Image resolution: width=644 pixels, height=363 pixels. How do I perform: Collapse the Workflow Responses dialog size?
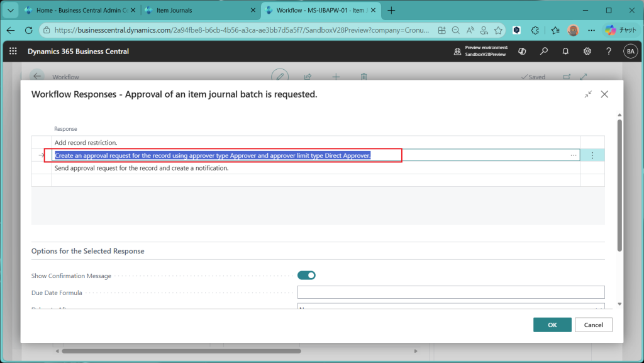588,94
